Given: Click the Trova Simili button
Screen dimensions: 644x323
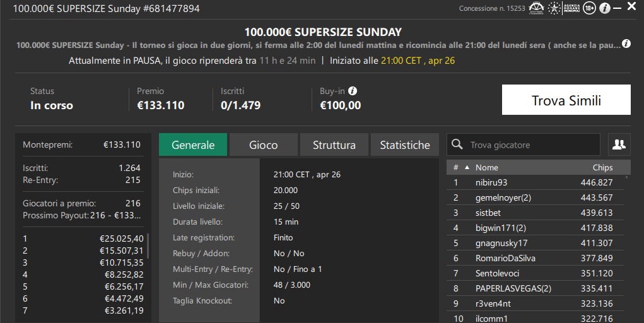Looking at the screenshot, I should pos(566,100).
